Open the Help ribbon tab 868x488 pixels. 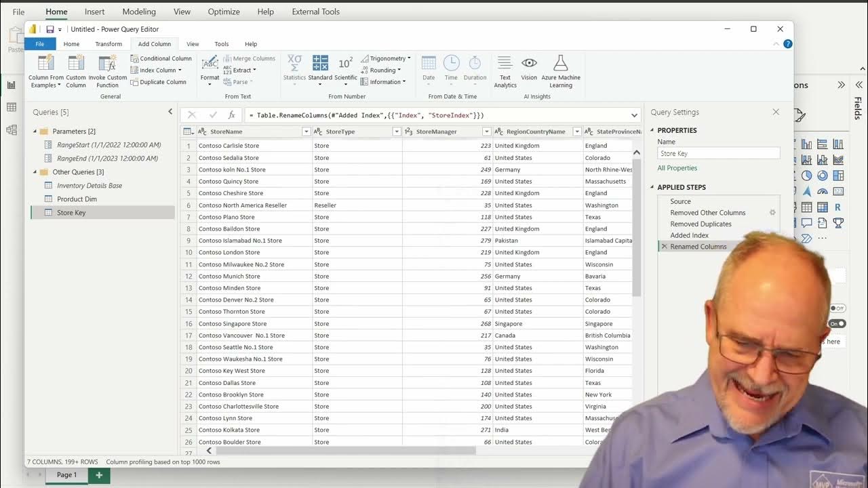(x=251, y=44)
